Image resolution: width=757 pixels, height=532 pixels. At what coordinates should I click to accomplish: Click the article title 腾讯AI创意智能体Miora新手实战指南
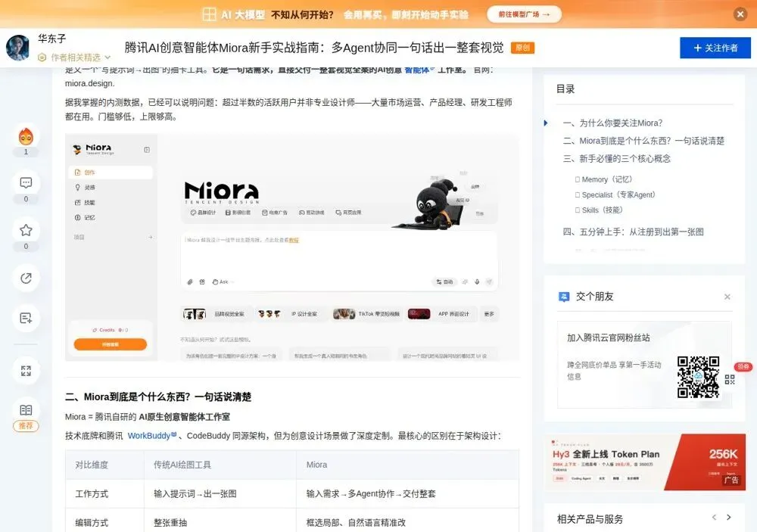pos(314,48)
